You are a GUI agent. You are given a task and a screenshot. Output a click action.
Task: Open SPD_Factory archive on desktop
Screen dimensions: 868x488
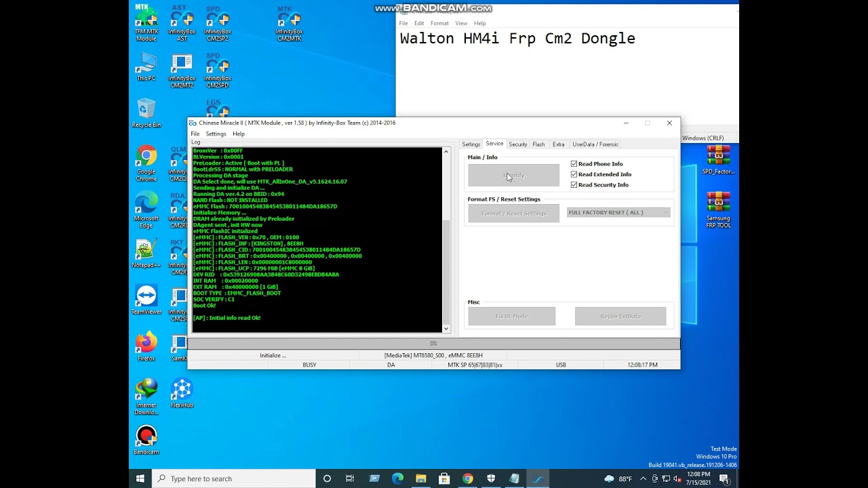pyautogui.click(x=718, y=160)
